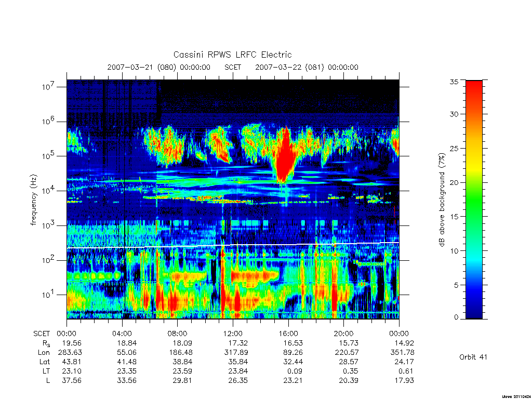Screen dimensions: 532x399
Task: Select Lon value "351.78"
Action: (403, 353)
